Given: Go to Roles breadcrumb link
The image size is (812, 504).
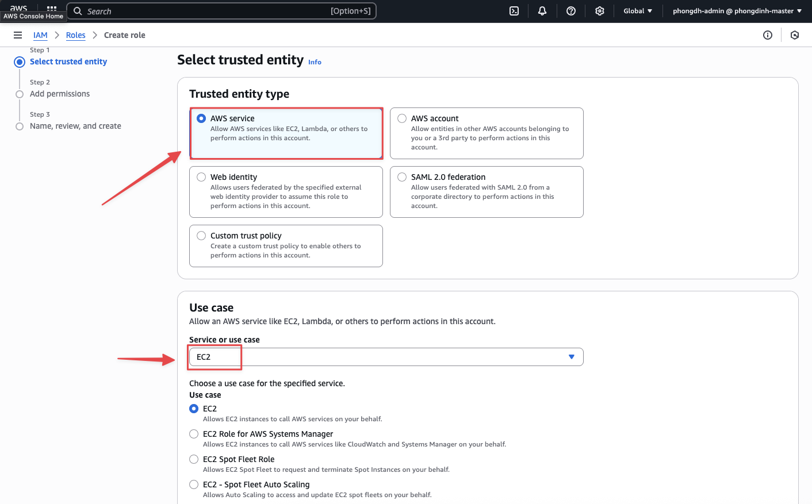Looking at the screenshot, I should pos(76,35).
